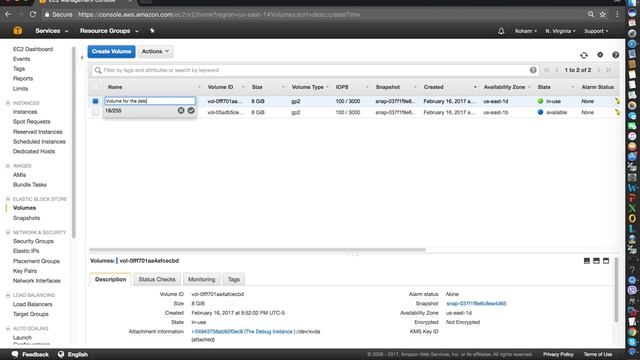Collapse the Load Balancing section

point(8,295)
